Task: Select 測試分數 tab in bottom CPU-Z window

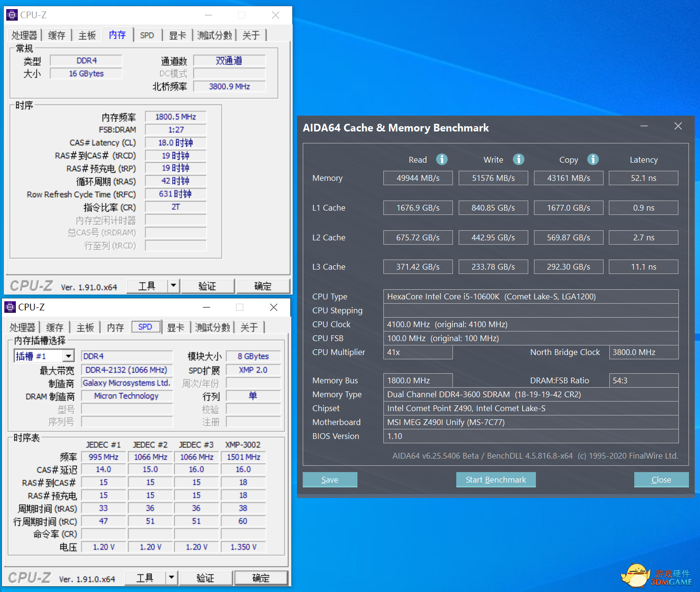Action: [x=213, y=328]
